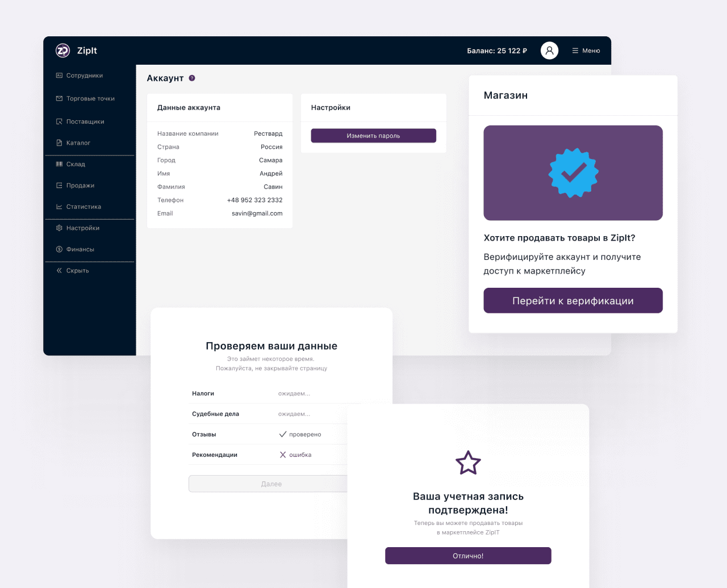This screenshot has width=727, height=588.
Task: Open the Сотрудники menu item
Action: [85, 75]
